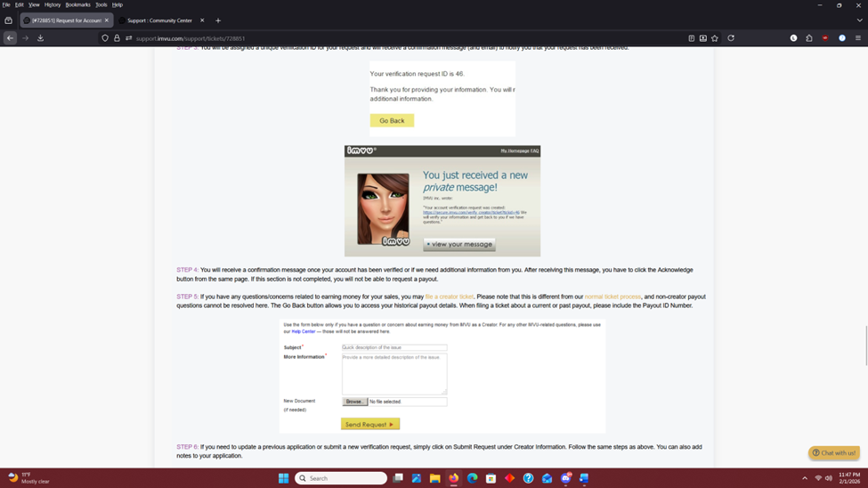Open the clock-style extension icon in toolbar
The width and height of the screenshot is (868, 488).
pos(794,38)
